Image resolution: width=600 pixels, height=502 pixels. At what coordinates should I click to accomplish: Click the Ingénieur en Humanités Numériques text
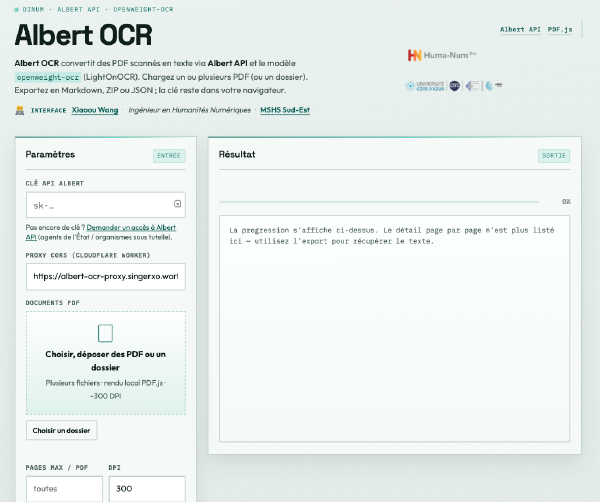point(189,110)
